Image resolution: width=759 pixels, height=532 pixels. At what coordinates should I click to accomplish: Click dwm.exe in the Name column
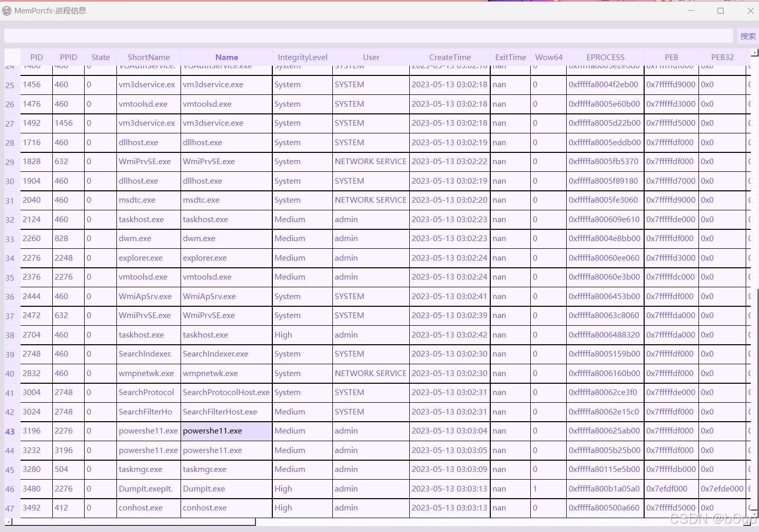[226, 239]
